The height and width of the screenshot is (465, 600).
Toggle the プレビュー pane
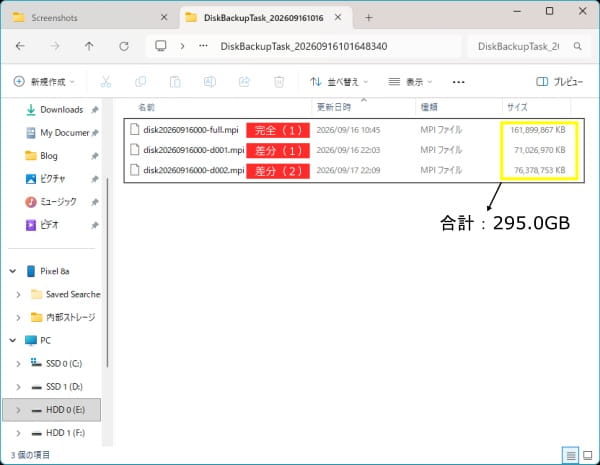point(559,82)
